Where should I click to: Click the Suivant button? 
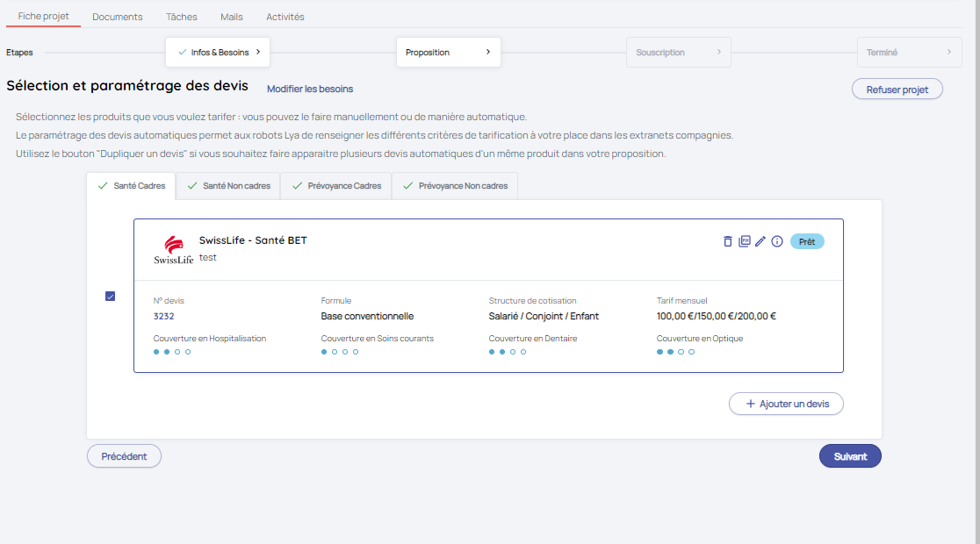click(x=849, y=456)
